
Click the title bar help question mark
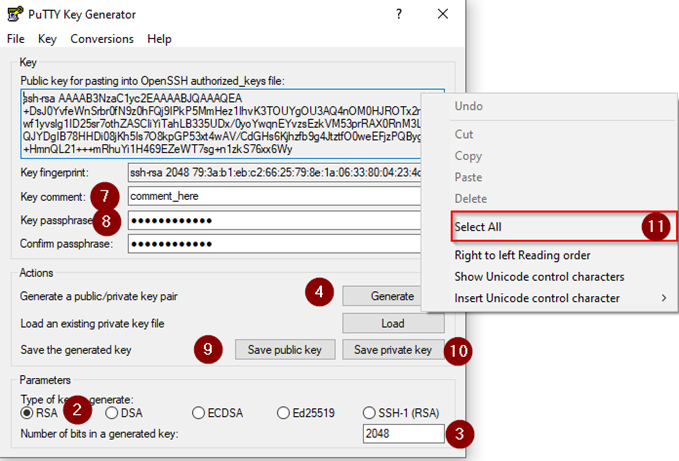(399, 14)
